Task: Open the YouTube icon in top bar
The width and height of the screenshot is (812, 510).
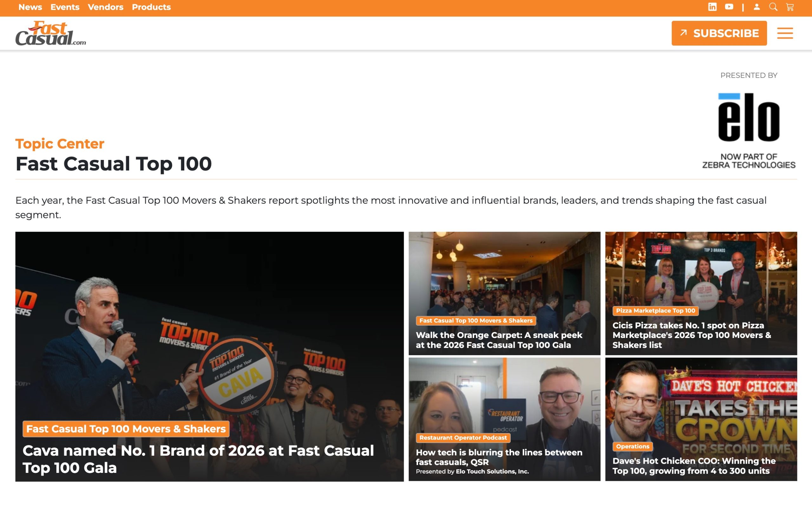Action: pyautogui.click(x=729, y=7)
